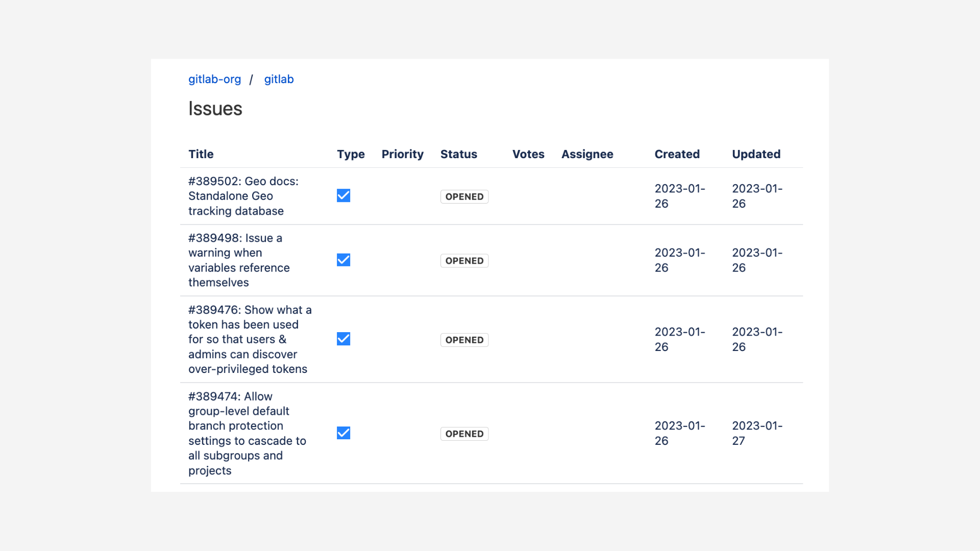Toggle the Type checkbox for issue #389502

(343, 195)
